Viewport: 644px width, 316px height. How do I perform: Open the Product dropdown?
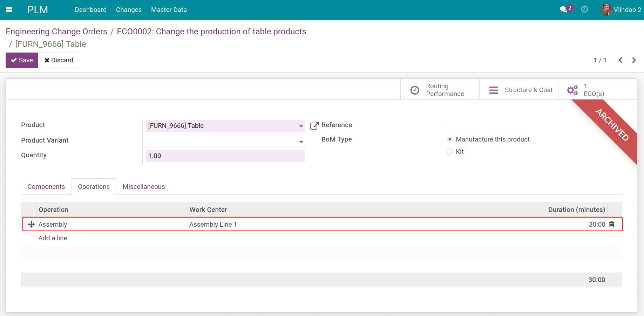click(x=300, y=126)
